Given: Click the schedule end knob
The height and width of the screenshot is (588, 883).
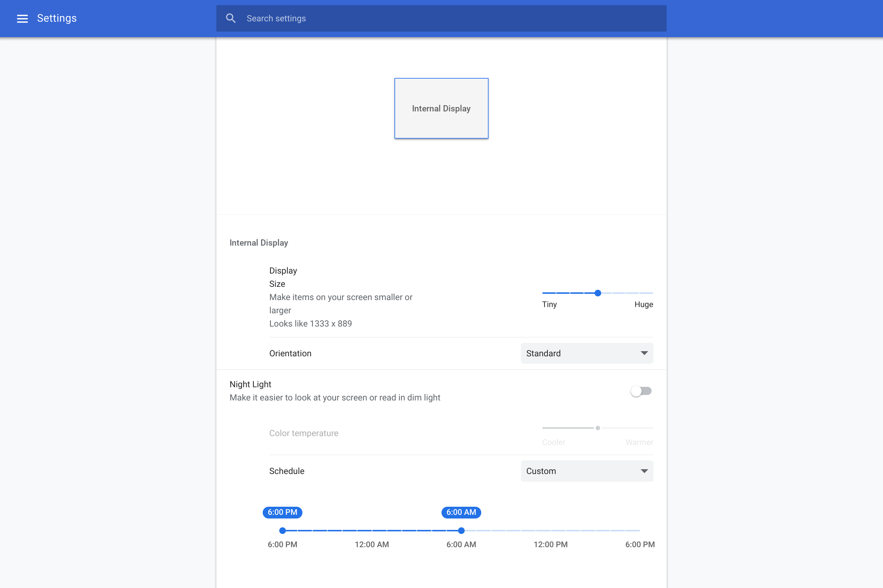Looking at the screenshot, I should (461, 531).
